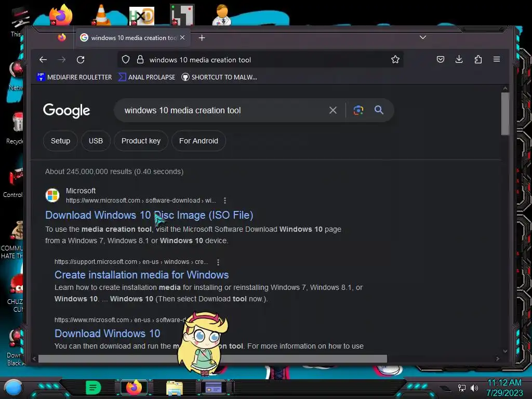Click the forward navigation arrow
The image size is (532, 399).
[x=62, y=60]
